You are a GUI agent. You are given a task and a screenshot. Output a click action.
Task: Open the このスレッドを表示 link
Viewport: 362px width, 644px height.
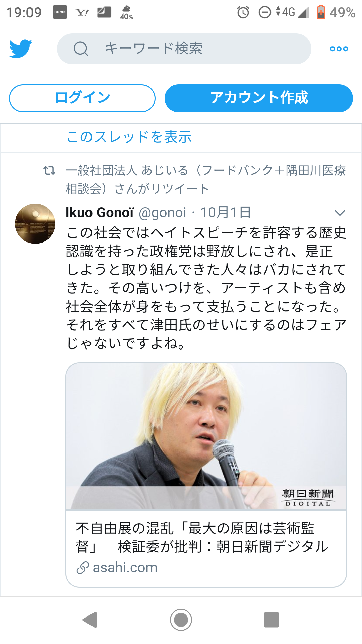click(x=129, y=137)
